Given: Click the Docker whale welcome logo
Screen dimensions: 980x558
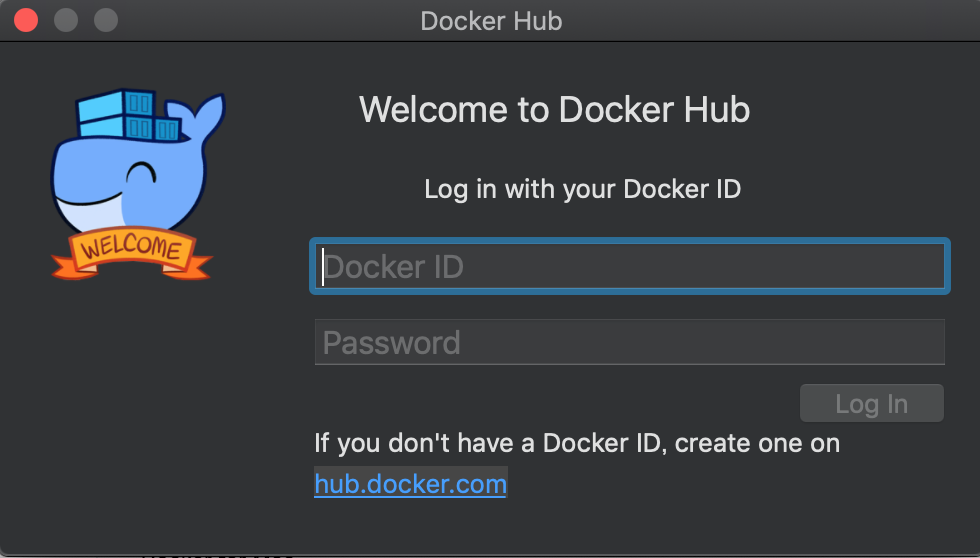Looking at the screenshot, I should (x=136, y=184).
